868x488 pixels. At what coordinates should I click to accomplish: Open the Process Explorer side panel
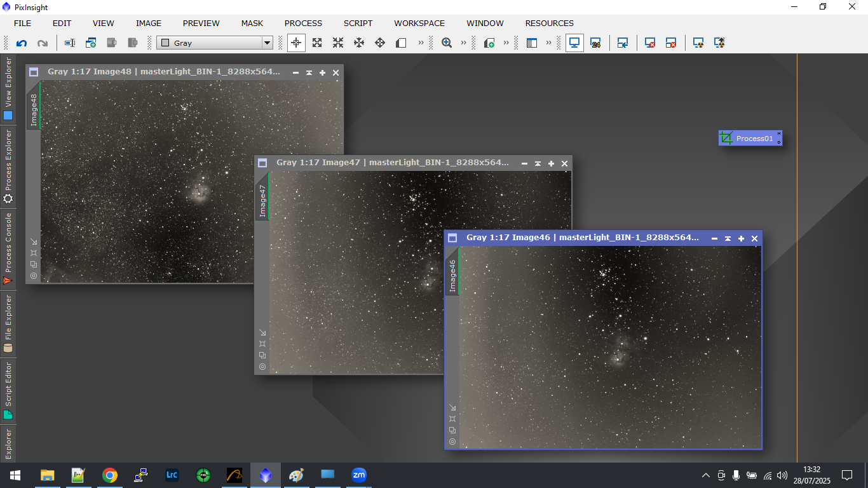pyautogui.click(x=8, y=166)
